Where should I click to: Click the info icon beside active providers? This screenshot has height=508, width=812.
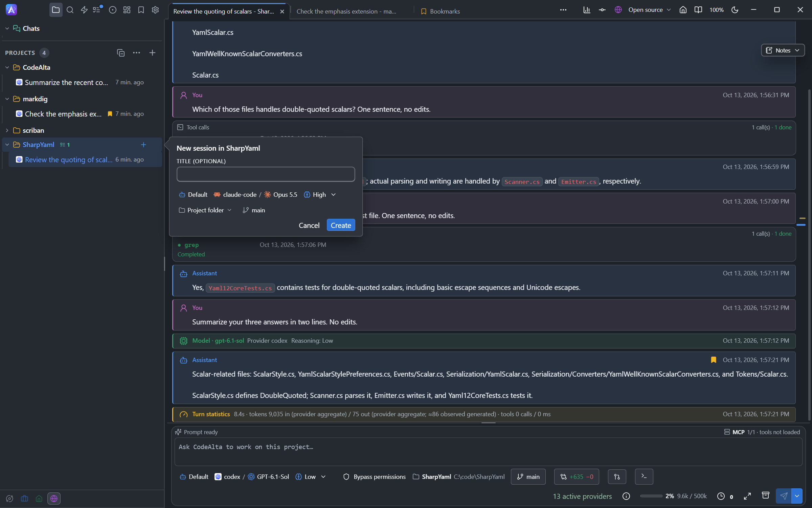click(x=626, y=496)
